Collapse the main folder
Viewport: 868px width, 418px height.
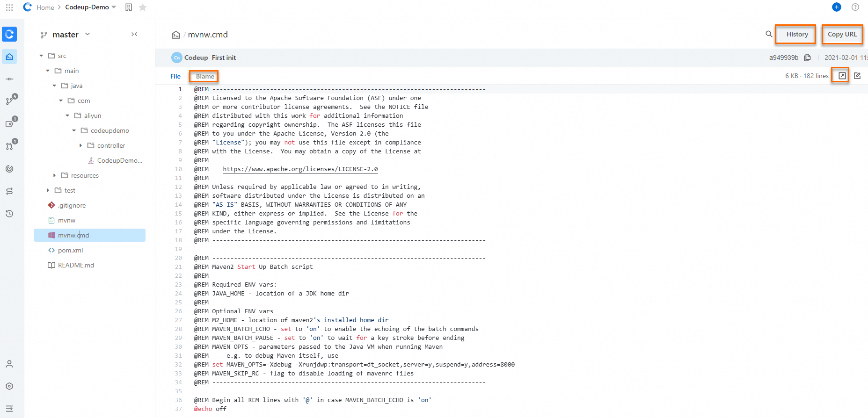click(48, 71)
